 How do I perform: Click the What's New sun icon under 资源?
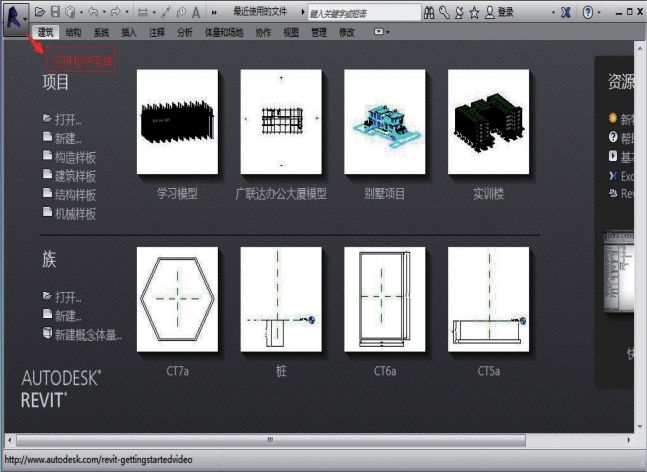tap(613, 118)
